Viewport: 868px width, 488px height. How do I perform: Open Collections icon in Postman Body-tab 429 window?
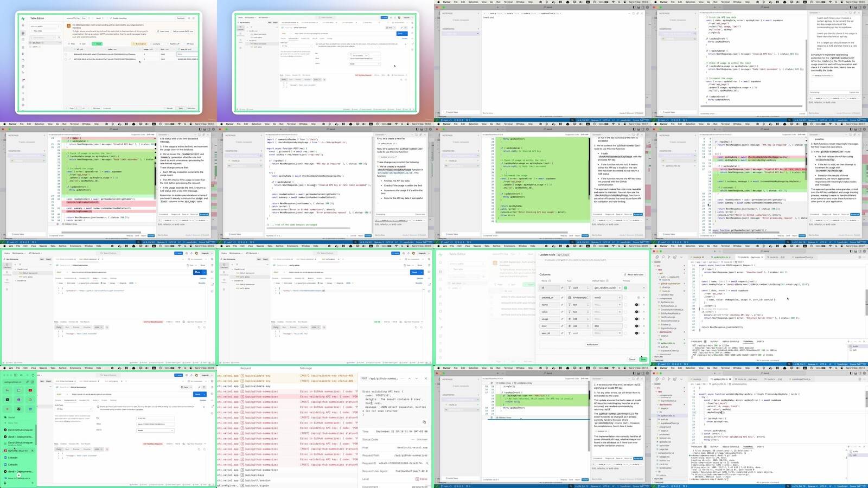7,266
